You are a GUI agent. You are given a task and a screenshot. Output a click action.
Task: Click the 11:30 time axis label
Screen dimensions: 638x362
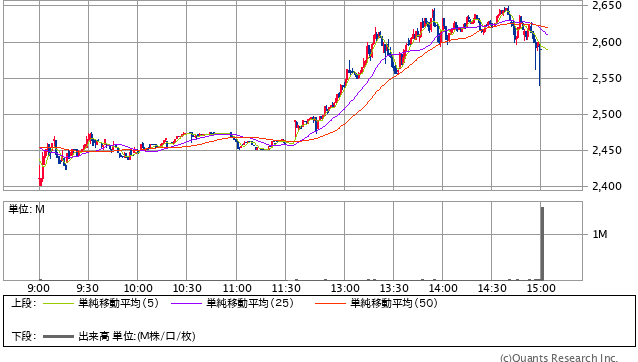click(x=286, y=288)
